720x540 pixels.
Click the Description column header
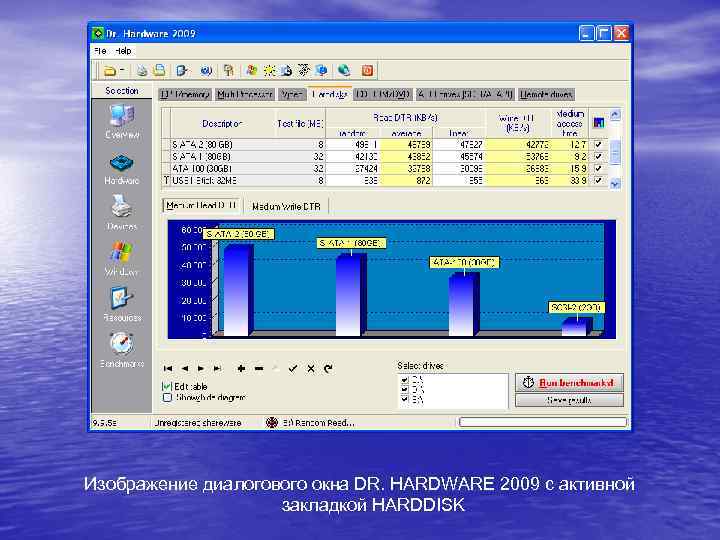(x=223, y=124)
